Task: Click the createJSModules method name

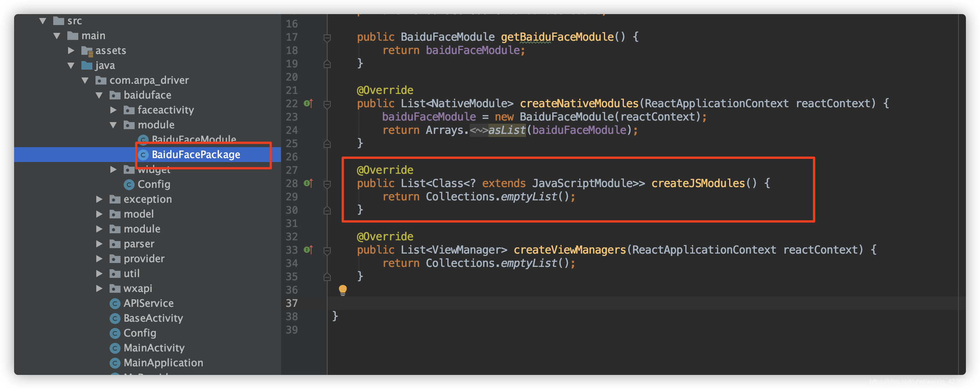Action: coord(698,183)
